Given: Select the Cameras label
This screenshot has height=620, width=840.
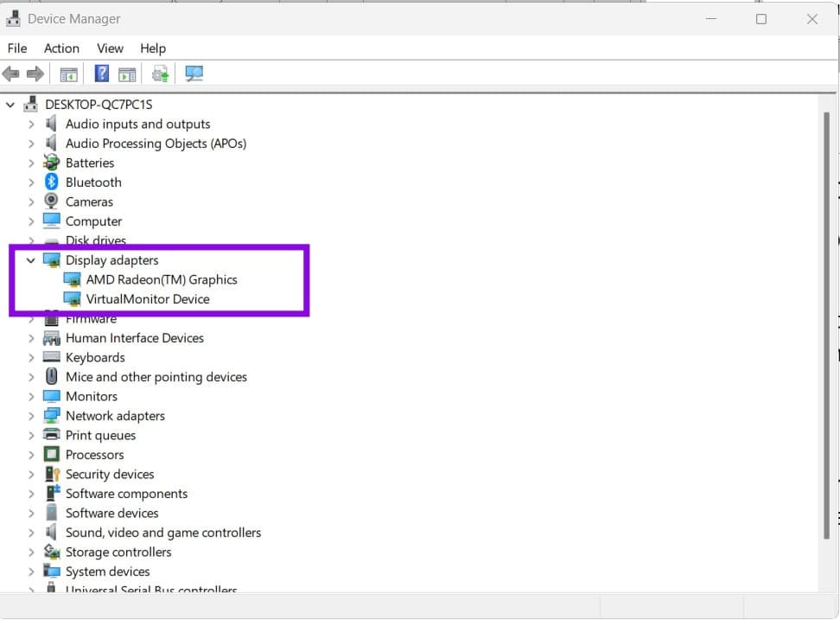Looking at the screenshot, I should click(89, 201).
